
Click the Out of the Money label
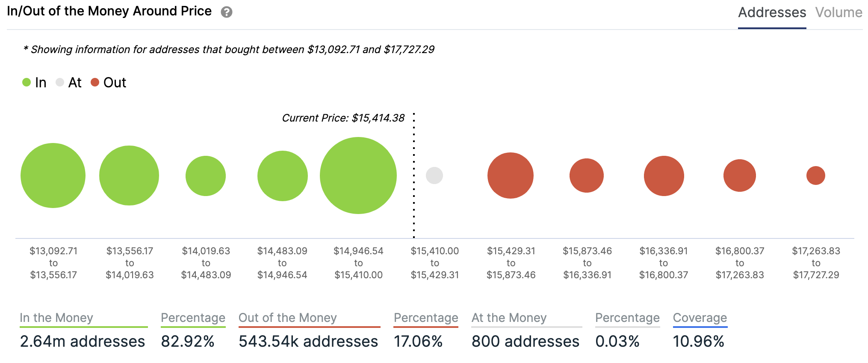pyautogui.click(x=288, y=318)
